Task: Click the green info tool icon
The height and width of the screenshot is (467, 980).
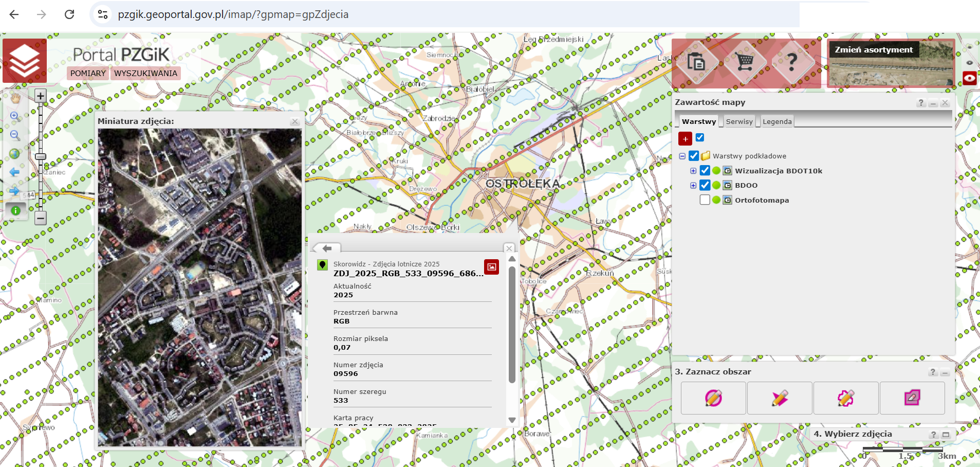Action: click(x=15, y=210)
